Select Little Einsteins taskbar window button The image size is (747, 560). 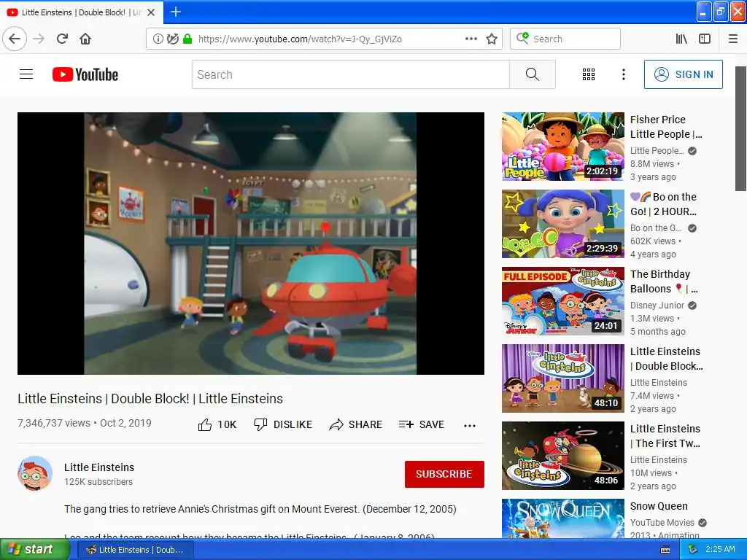click(135, 550)
